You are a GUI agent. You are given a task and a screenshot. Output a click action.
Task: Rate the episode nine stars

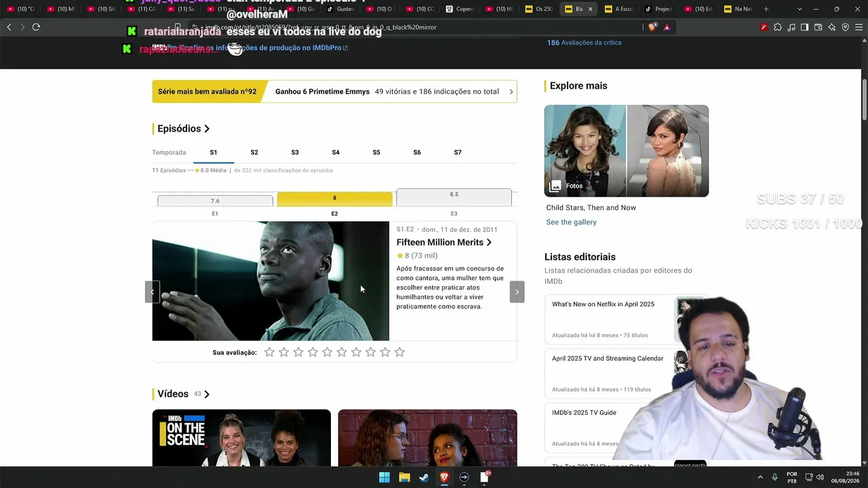385,352
